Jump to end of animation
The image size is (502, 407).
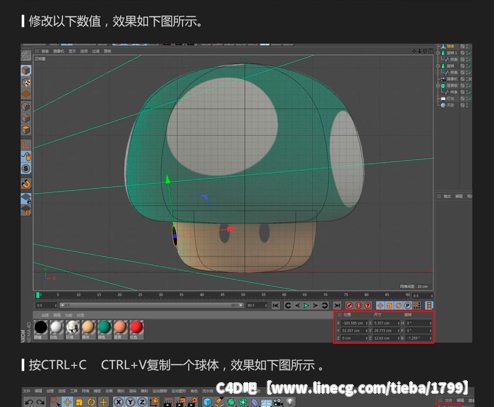click(337, 305)
